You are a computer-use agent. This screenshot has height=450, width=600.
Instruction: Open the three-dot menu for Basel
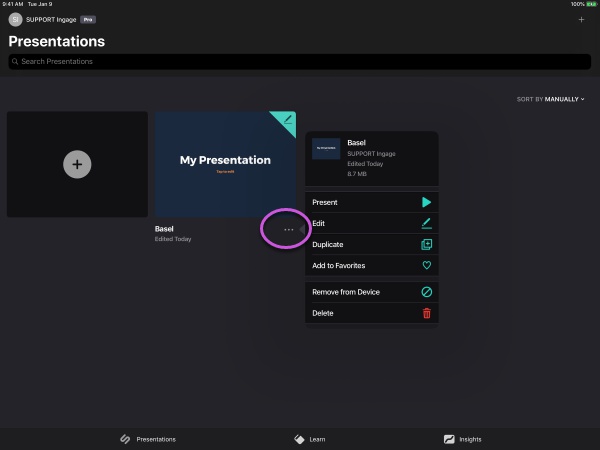[x=289, y=229]
